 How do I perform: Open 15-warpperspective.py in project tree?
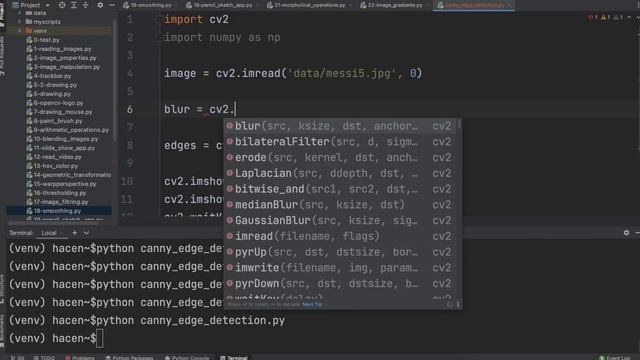[61, 184]
